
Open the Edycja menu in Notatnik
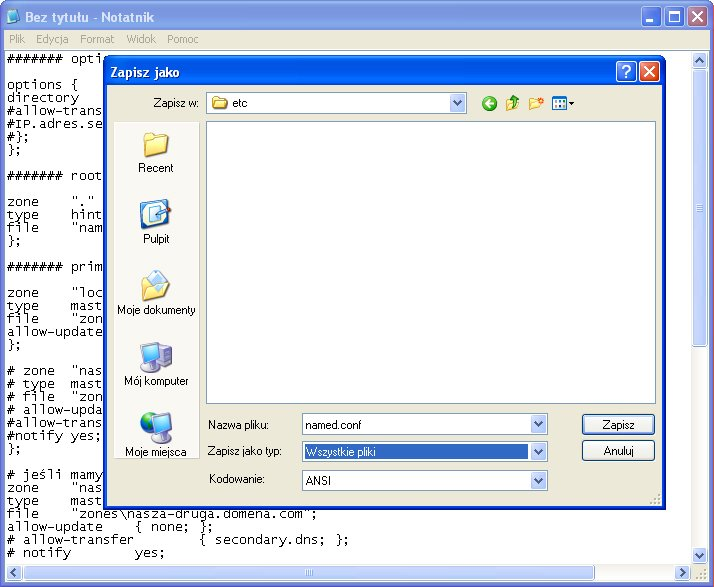pos(52,39)
